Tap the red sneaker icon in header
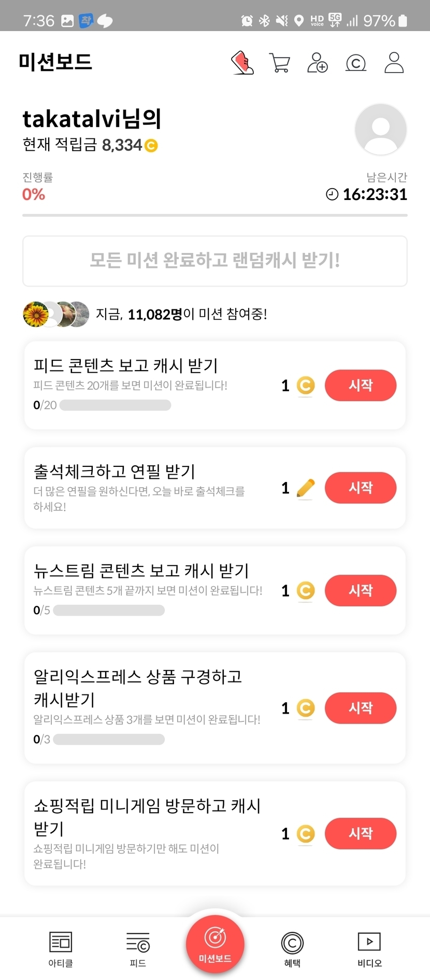The width and height of the screenshot is (430, 980). pos(242,63)
